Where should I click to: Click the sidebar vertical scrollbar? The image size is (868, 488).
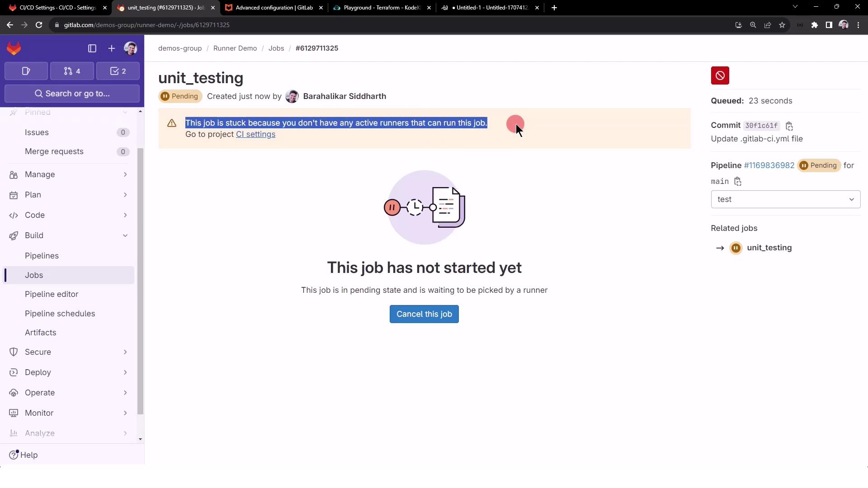[140, 280]
